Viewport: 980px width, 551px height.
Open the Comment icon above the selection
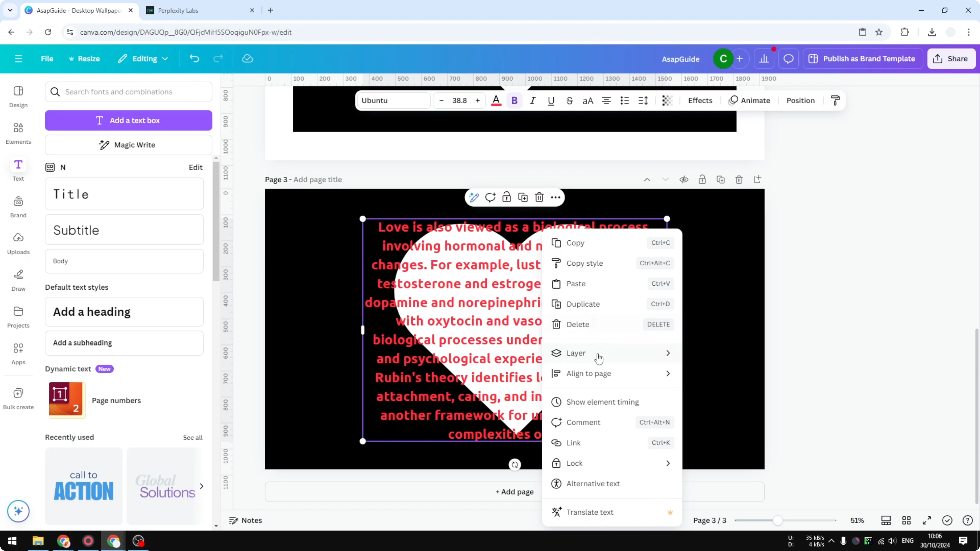pos(490,197)
